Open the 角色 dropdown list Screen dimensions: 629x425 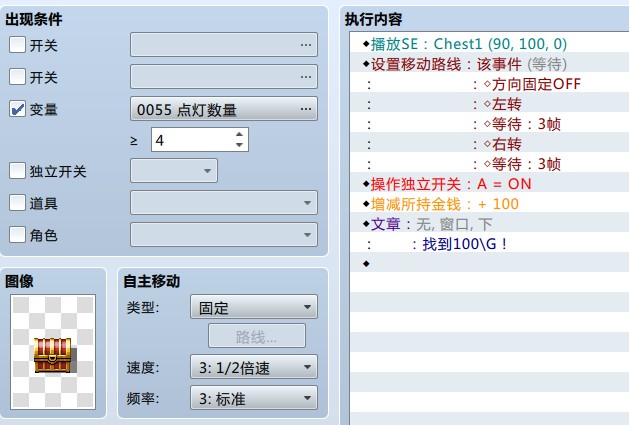pos(224,234)
